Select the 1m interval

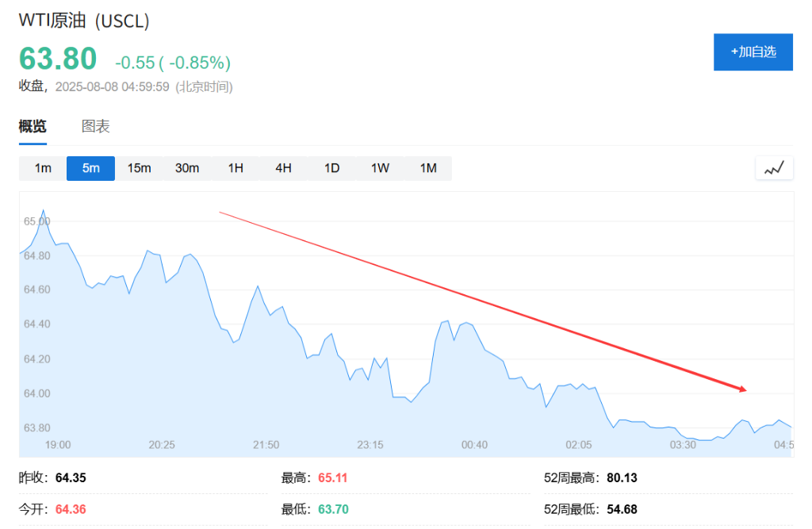point(43,168)
